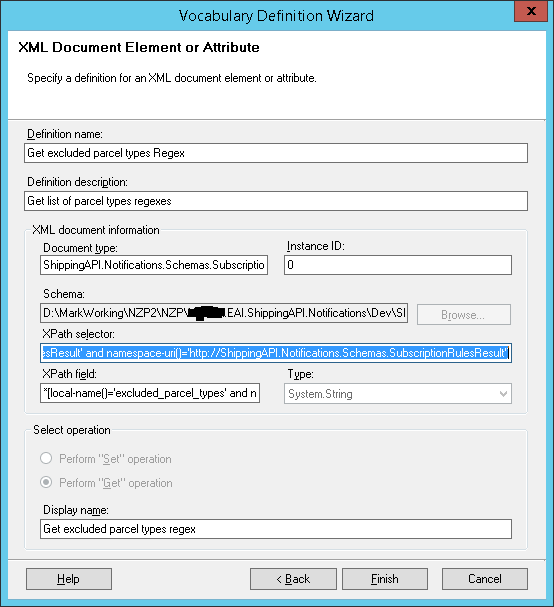554x607 pixels.
Task: Click the Instance ID field
Action: 398,265
